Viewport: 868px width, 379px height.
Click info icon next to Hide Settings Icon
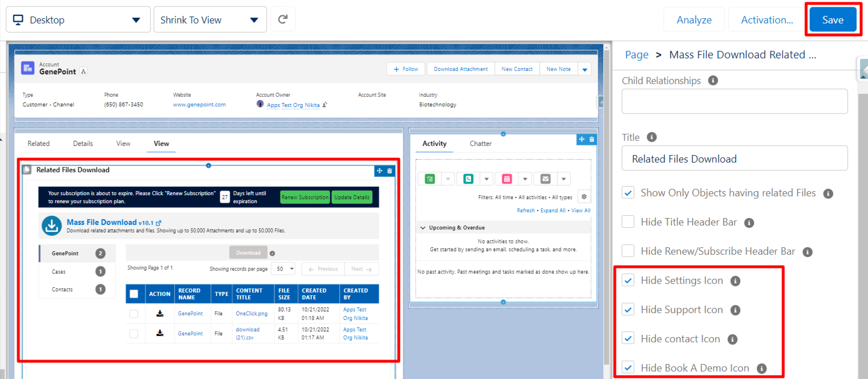coord(736,281)
